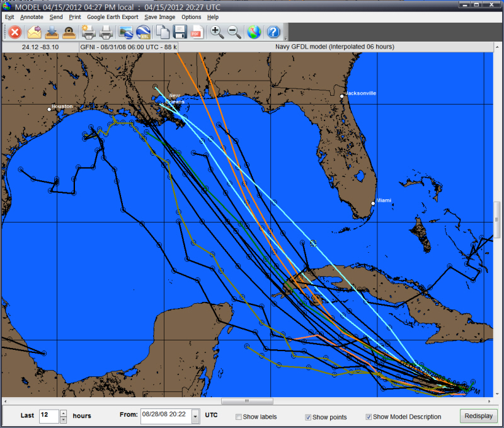Click the zoom in magnifier icon
504x428 pixels.
pos(217,32)
